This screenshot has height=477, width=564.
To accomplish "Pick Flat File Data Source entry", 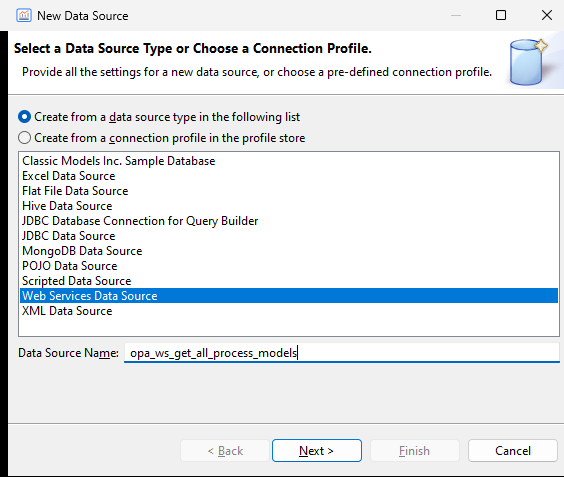I will (75, 191).
